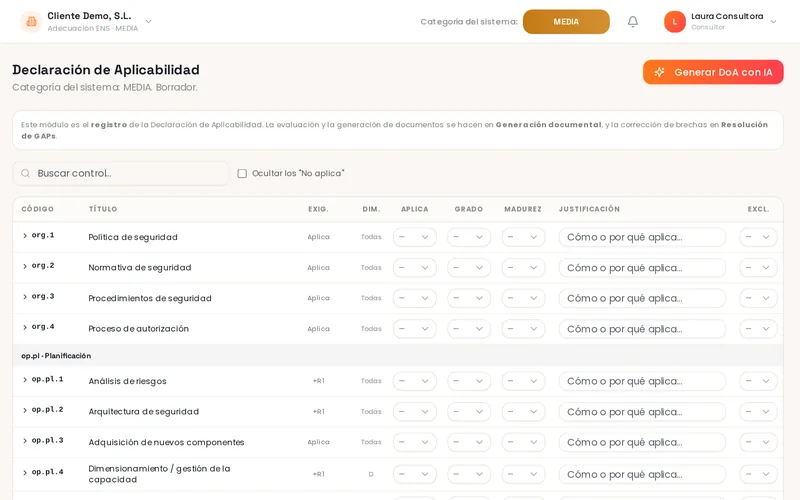
Task: Open Excl. dropdown for Análisis de riesgos
Action: point(758,381)
